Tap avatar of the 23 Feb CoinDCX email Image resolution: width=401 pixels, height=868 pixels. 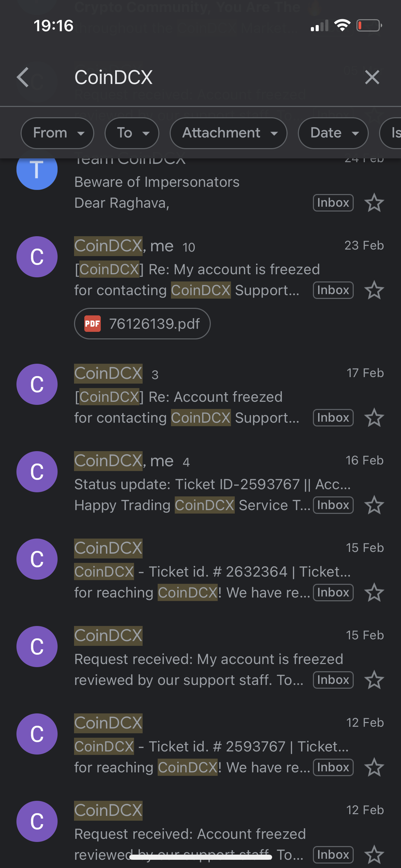[37, 257]
